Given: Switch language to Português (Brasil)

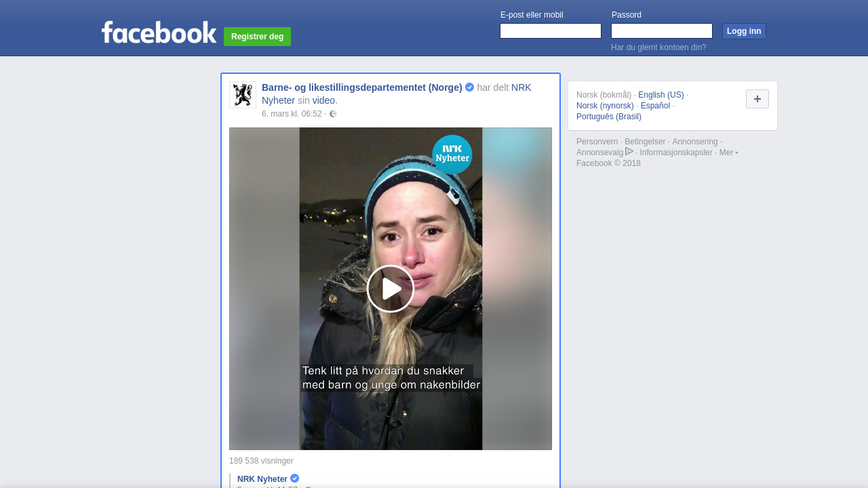Looking at the screenshot, I should coord(609,117).
